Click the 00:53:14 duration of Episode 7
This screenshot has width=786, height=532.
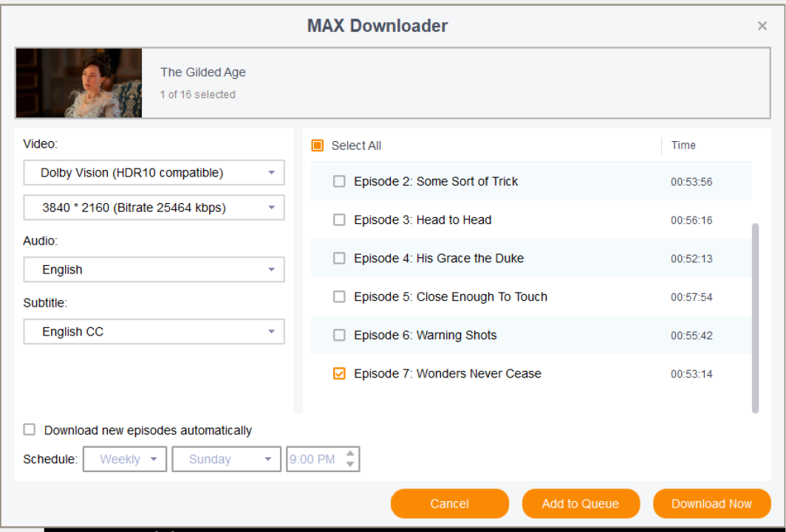[691, 374]
